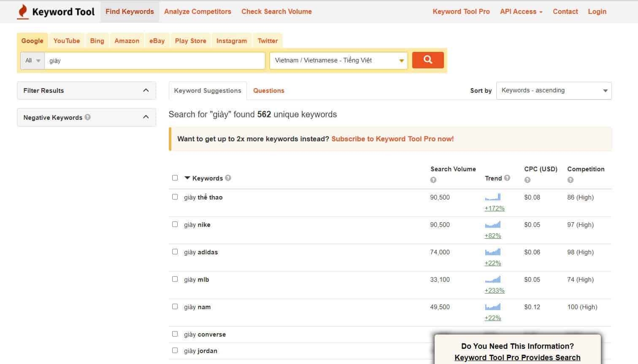
Task: Click the keyword search input field
Action: coord(154,61)
